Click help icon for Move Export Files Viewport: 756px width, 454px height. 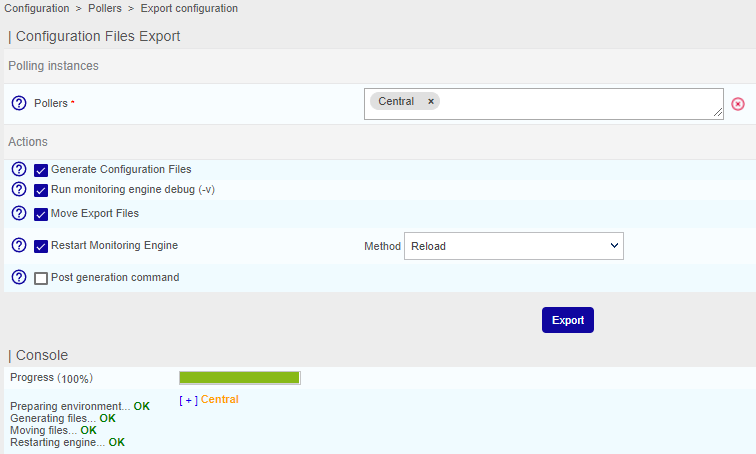[x=18, y=213]
